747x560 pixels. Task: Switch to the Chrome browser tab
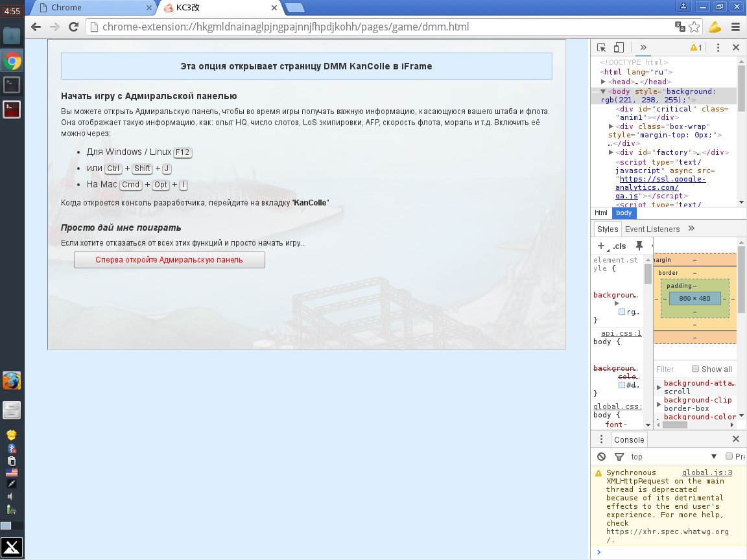(94, 8)
